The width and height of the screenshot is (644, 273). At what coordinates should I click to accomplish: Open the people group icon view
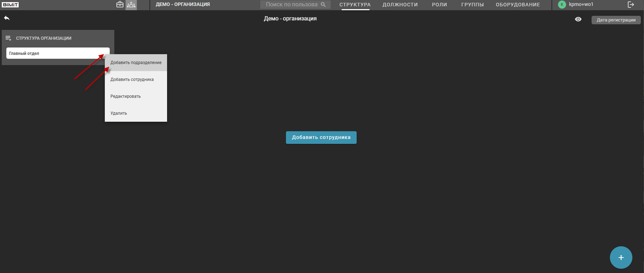(131, 5)
